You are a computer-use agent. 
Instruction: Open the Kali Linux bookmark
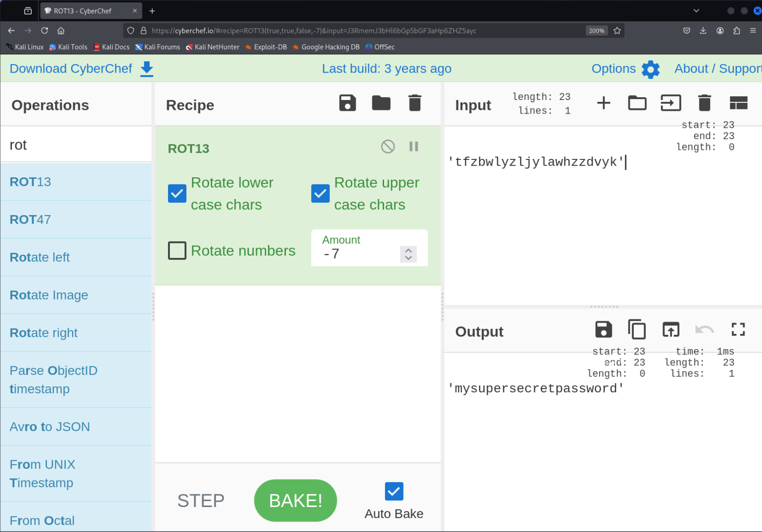[x=25, y=47]
